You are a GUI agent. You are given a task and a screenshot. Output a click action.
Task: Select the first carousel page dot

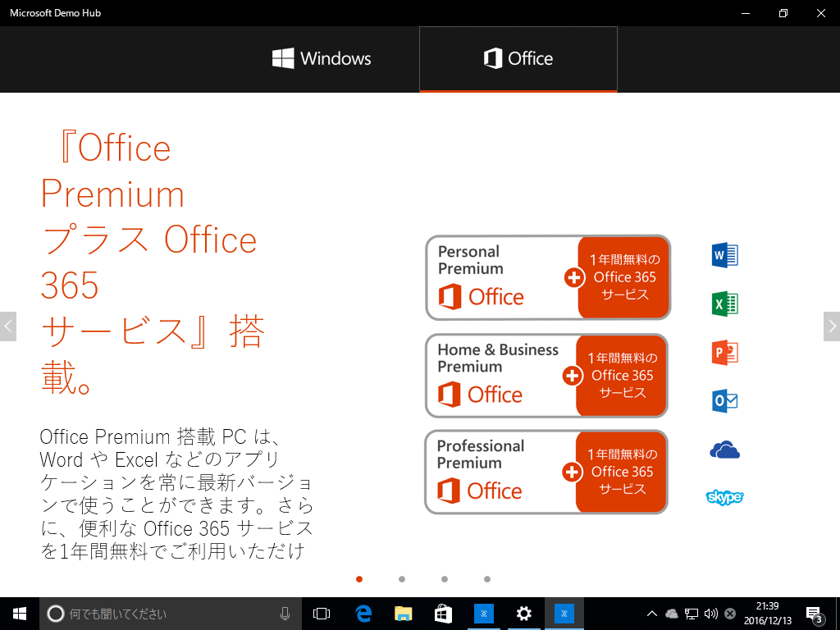point(359,579)
